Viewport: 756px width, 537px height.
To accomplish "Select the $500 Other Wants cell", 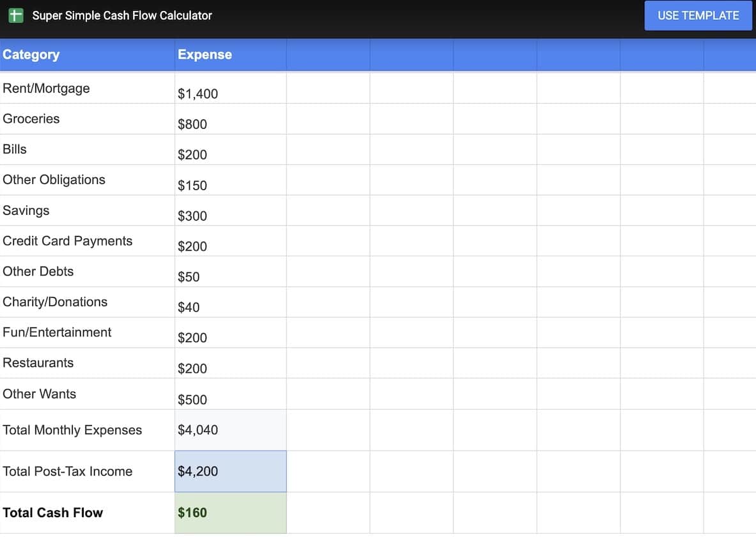I will pyautogui.click(x=231, y=394).
